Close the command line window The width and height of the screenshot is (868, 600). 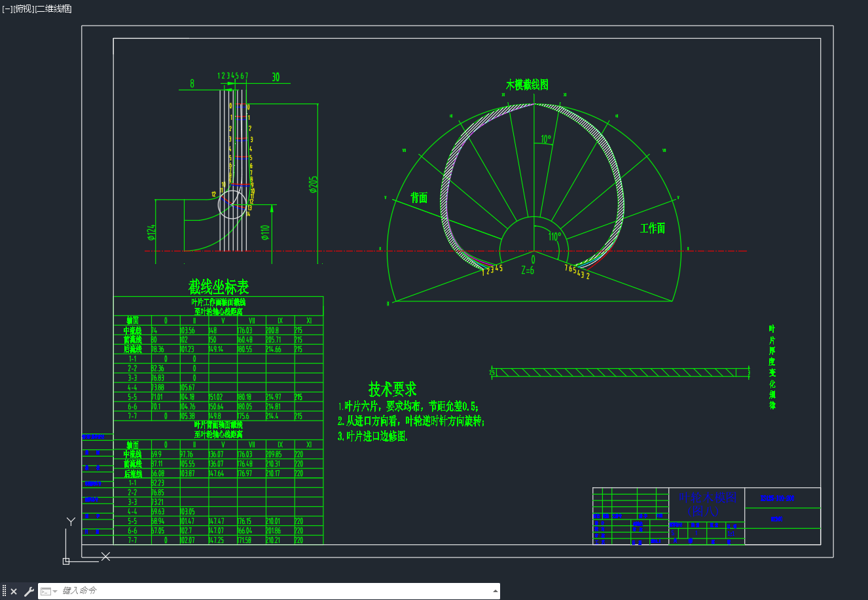coord(14,591)
